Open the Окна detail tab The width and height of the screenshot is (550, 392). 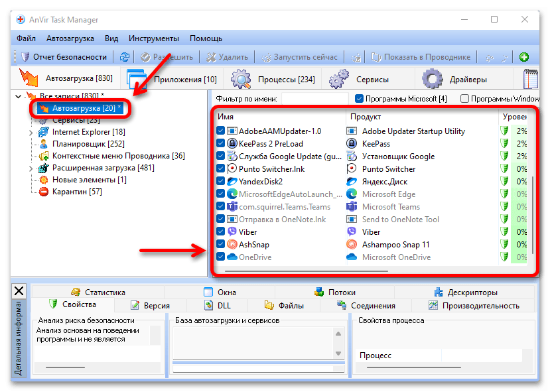click(x=220, y=292)
